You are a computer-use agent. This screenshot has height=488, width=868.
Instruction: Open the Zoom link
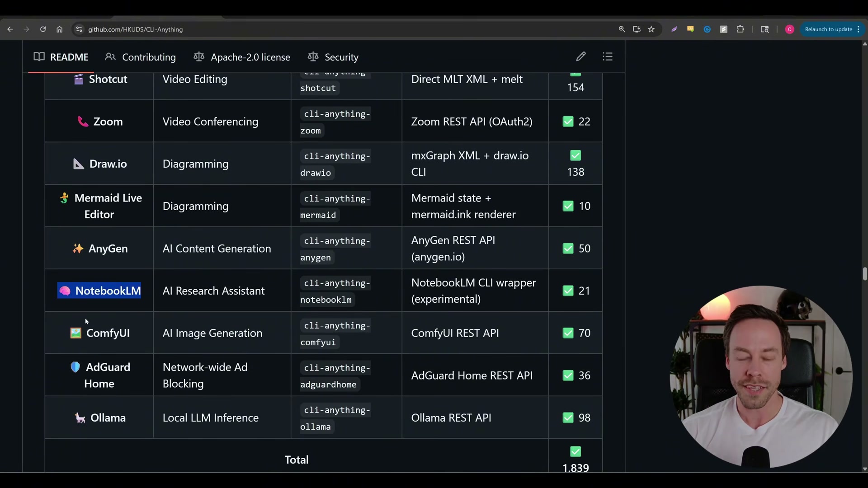108,122
